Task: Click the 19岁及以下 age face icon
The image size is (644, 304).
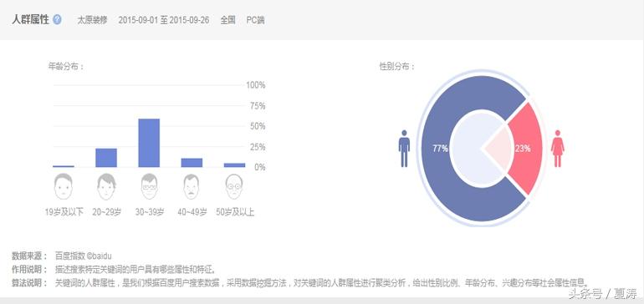Action: tap(64, 187)
